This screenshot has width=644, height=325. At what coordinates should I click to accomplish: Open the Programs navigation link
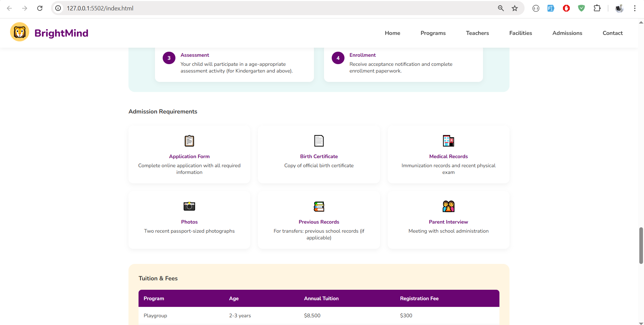point(433,33)
